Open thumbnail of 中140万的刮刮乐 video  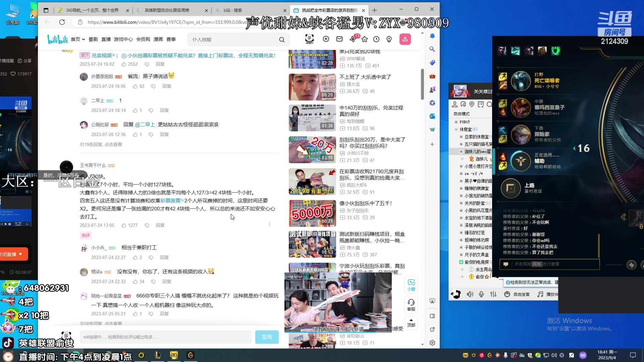312,118
